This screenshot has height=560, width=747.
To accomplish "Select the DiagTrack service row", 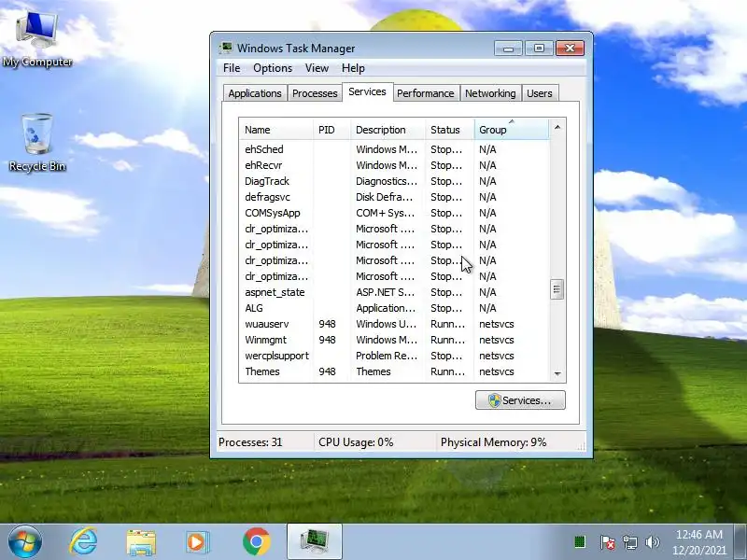I will tap(394, 181).
